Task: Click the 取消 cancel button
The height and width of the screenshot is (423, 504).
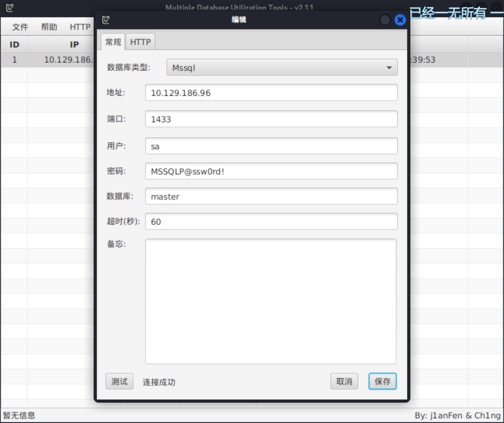Action: (x=344, y=382)
